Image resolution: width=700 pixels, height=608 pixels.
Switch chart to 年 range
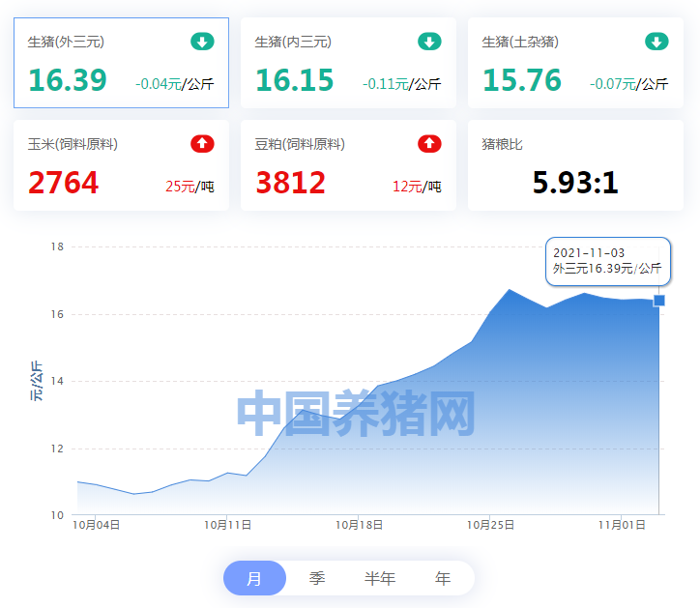443,578
